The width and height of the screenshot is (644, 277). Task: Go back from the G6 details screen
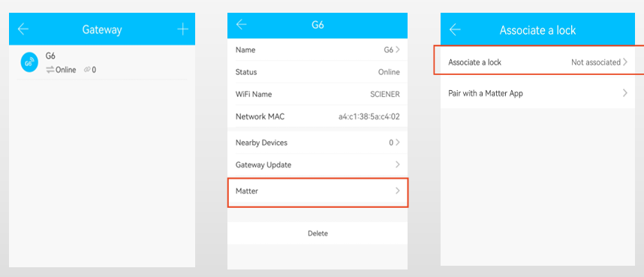click(242, 25)
